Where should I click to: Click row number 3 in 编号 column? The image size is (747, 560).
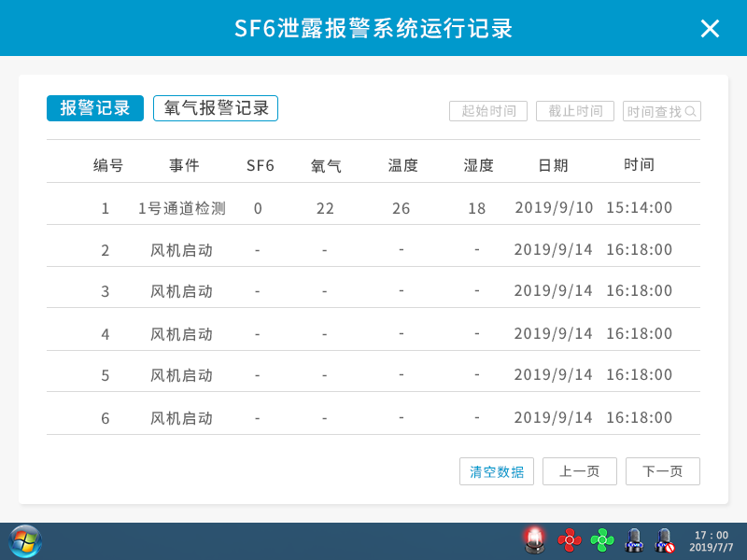click(x=106, y=291)
